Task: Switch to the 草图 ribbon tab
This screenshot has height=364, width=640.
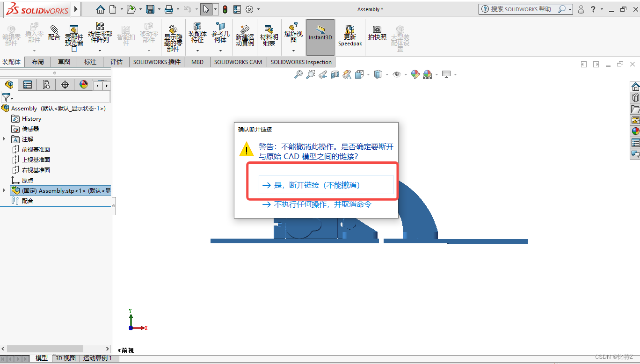Action: click(64, 62)
